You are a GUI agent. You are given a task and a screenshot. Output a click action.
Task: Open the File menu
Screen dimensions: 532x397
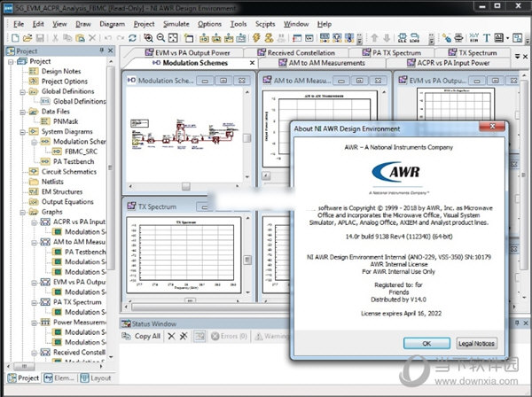(x=19, y=24)
